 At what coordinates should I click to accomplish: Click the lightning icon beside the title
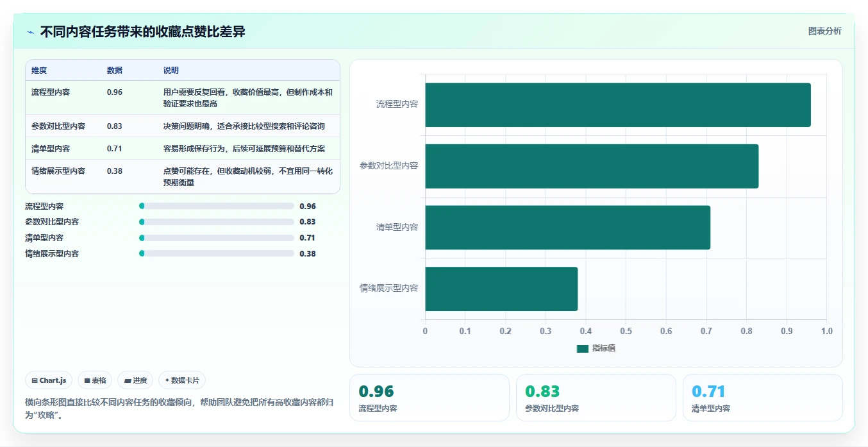(x=30, y=32)
